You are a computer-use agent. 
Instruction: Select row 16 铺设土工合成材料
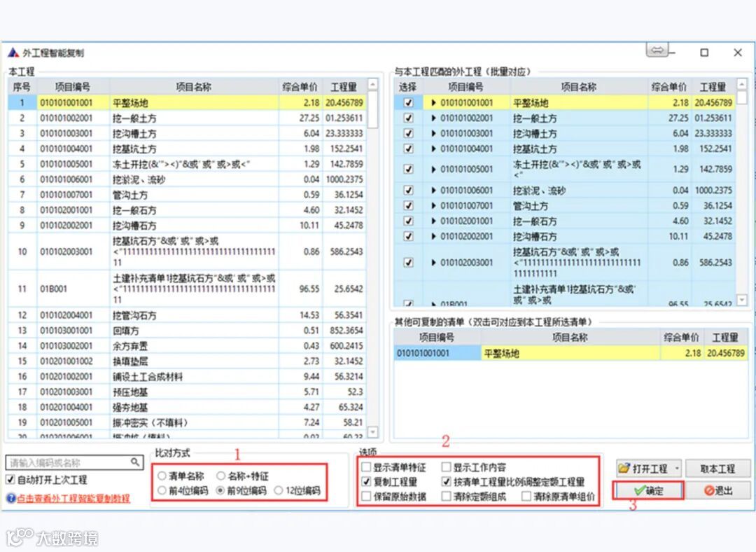(187, 377)
